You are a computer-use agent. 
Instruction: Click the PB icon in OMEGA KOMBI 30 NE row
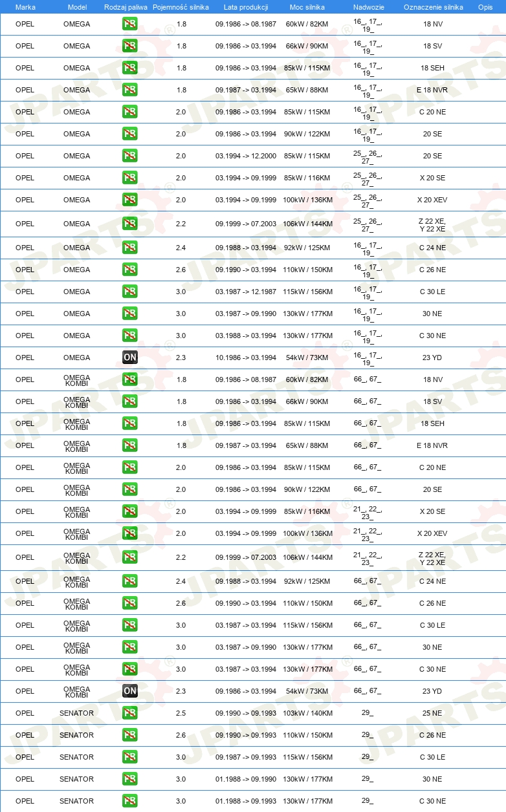point(130,647)
